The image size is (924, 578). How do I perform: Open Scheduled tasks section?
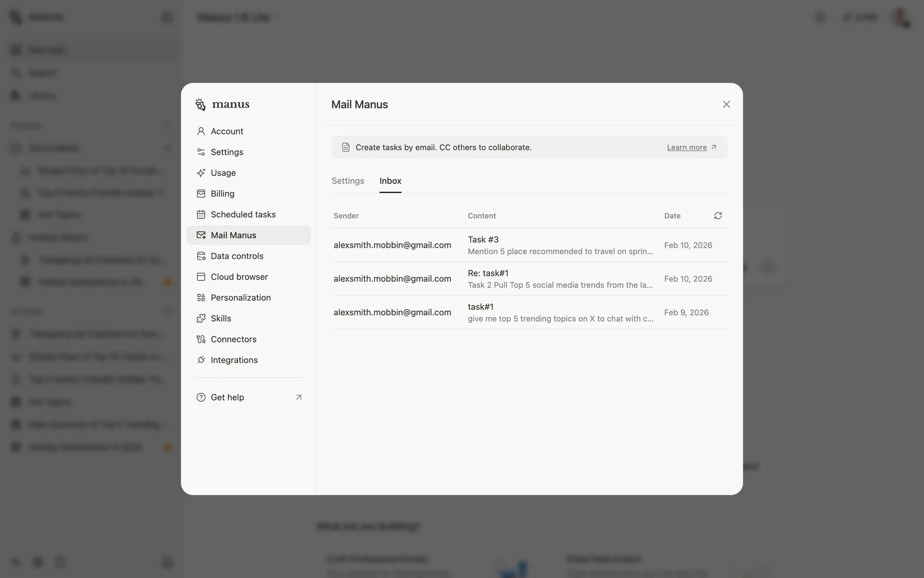(x=243, y=214)
